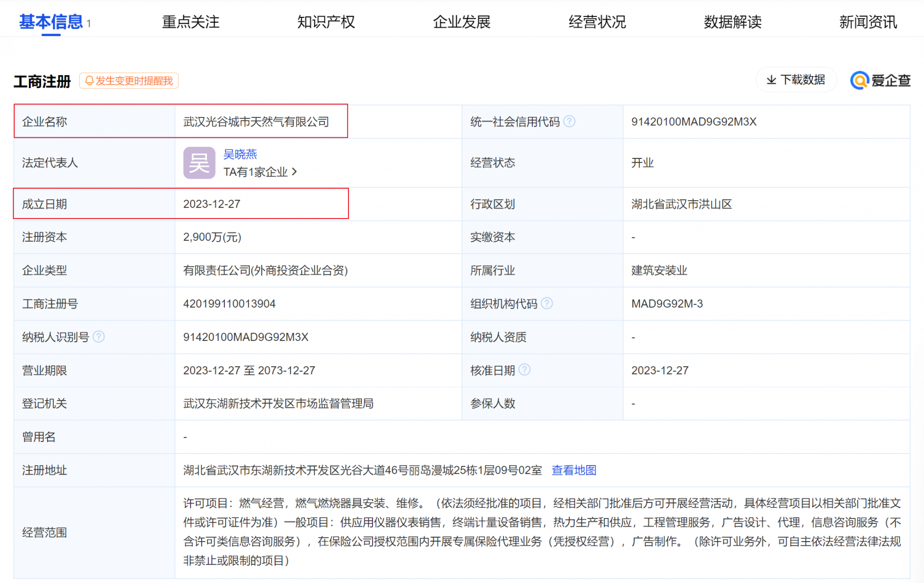This screenshot has height=583, width=924.
Task: Click the 发生变更时提醒我 reminder button
Action: click(129, 81)
